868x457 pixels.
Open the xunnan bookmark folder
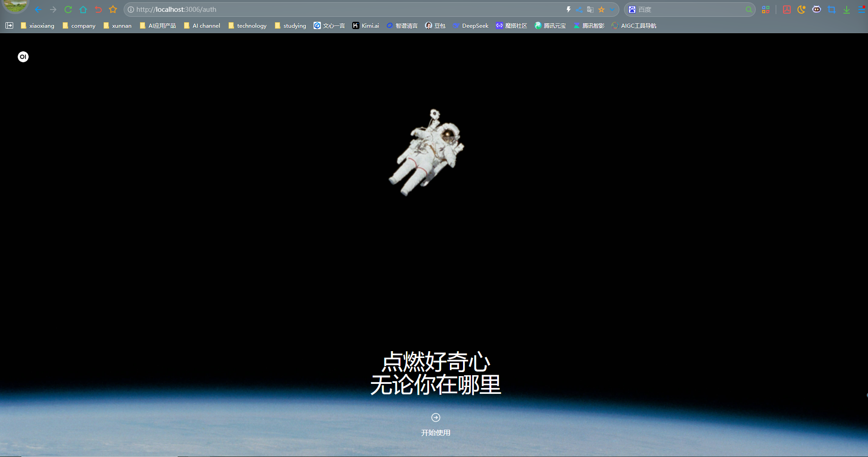coord(117,26)
